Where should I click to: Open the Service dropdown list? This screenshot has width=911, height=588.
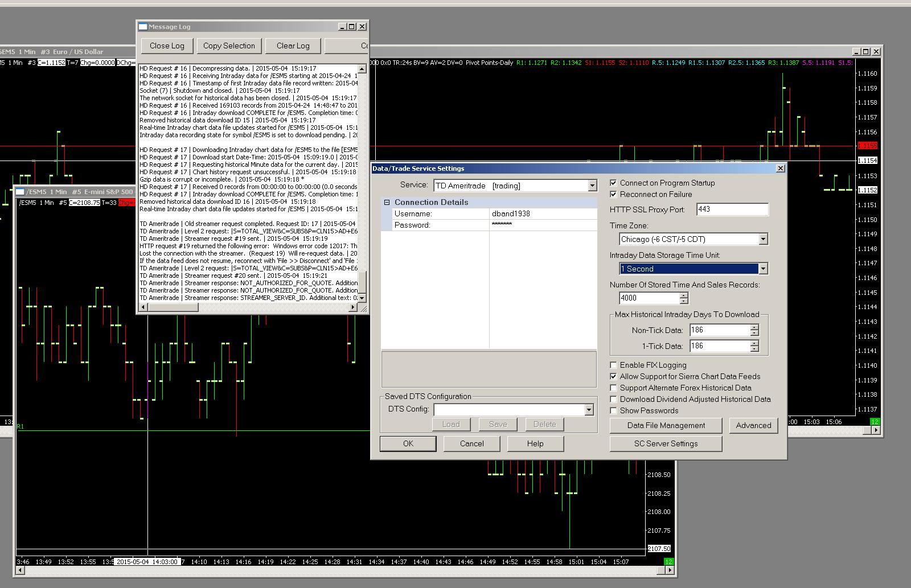pyautogui.click(x=592, y=186)
